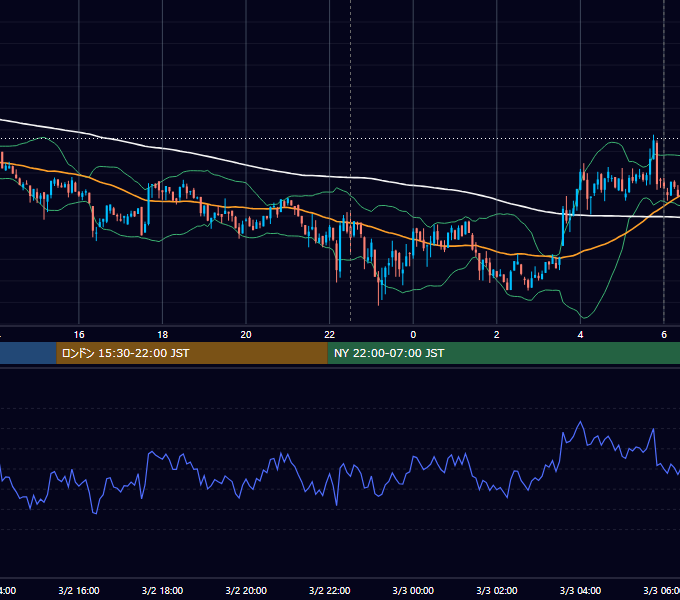
Task: Select the ロンドン 15:30-22:00 JST session bar
Action: (x=192, y=353)
